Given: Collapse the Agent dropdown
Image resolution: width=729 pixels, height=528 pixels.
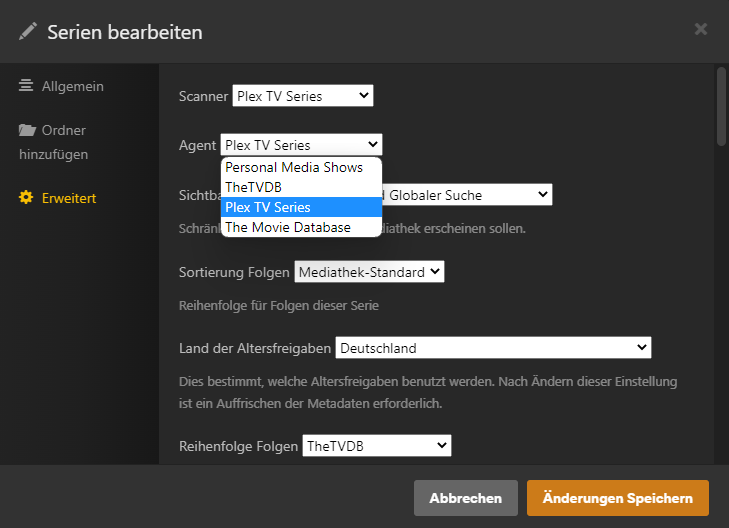Looking at the screenshot, I should pyautogui.click(x=301, y=145).
